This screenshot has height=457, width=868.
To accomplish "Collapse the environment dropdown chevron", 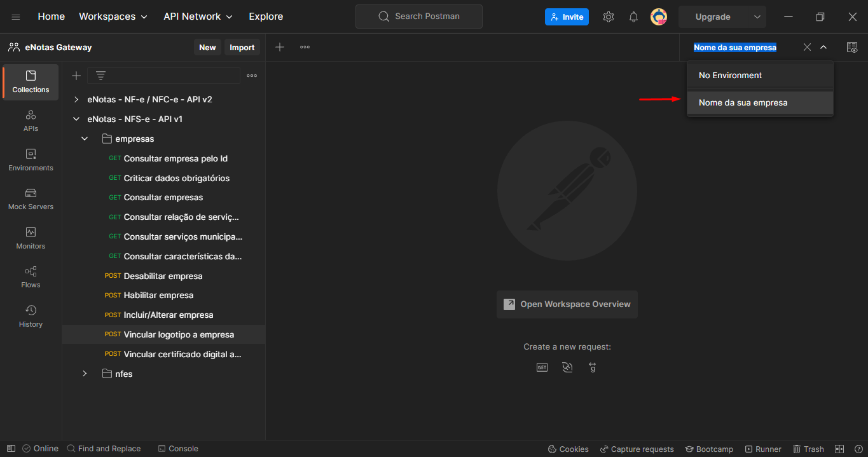I will pos(823,47).
